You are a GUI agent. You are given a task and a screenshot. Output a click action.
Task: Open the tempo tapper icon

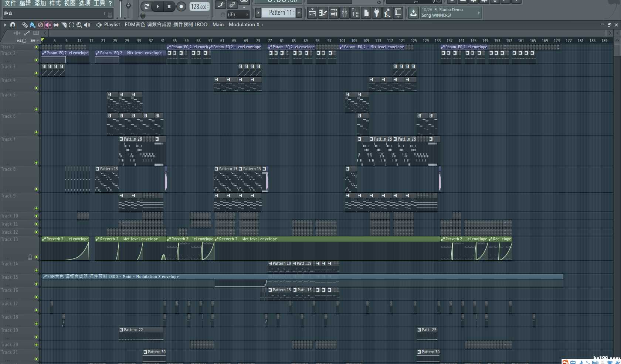point(387,13)
